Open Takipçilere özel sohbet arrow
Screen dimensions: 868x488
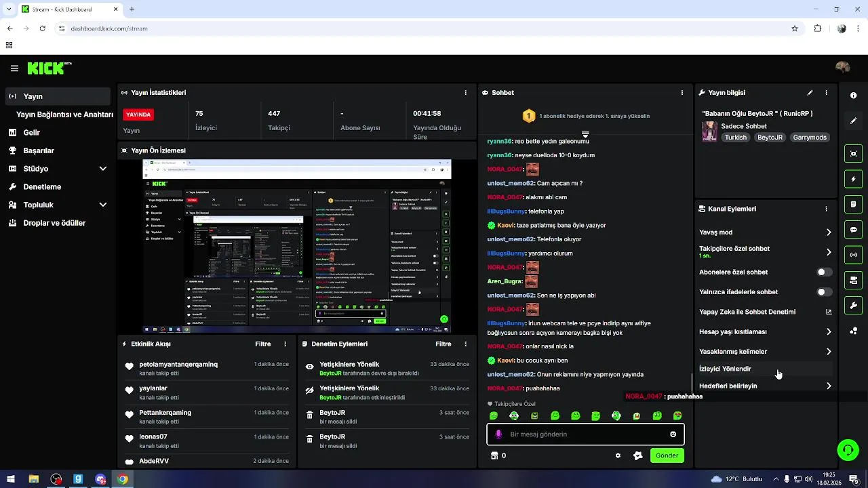tap(829, 252)
